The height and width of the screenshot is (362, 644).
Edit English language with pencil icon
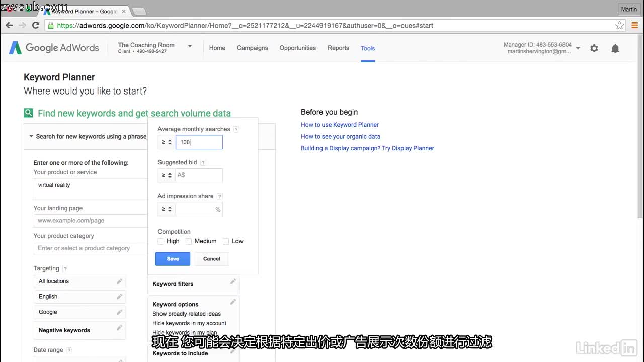point(119,297)
